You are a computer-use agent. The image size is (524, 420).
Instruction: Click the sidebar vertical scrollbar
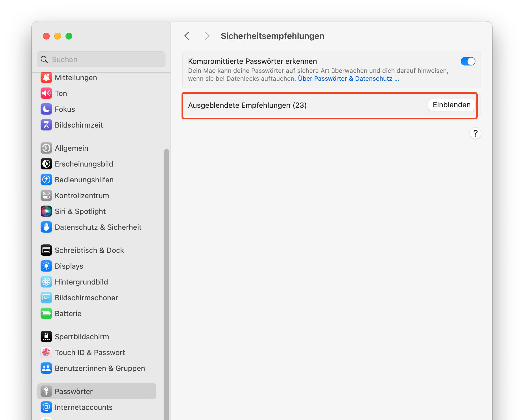click(167, 254)
